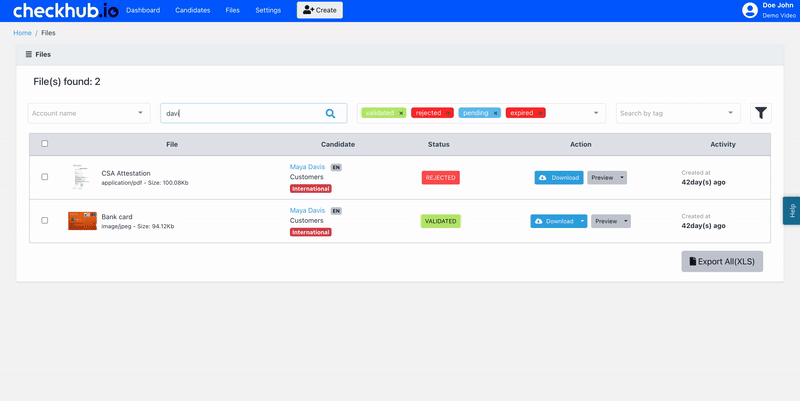Click the Files panel hamburger icon
The image size is (800, 401).
(28, 54)
